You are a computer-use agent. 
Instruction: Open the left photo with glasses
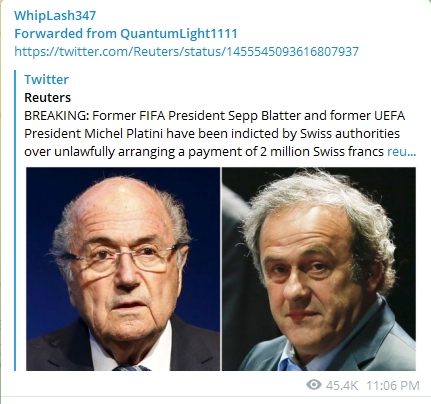(x=123, y=269)
